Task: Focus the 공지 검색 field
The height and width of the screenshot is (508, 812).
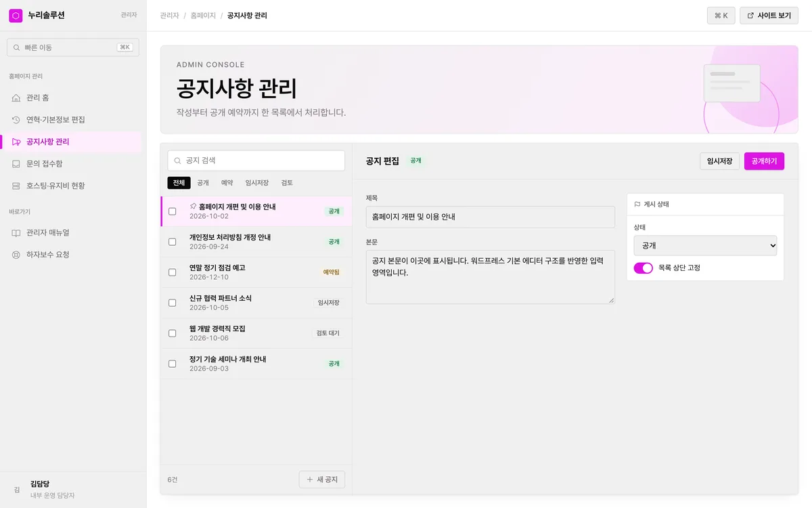Action: click(x=256, y=161)
